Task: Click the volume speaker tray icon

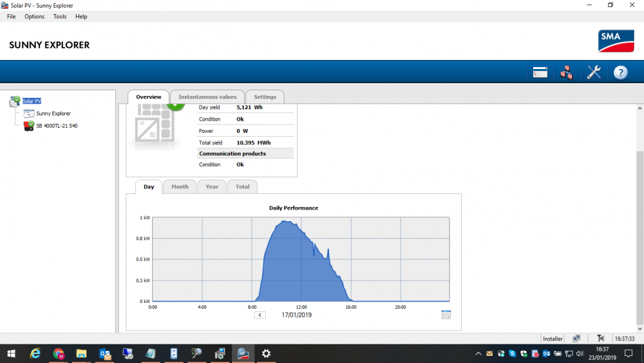Action: tap(580, 353)
